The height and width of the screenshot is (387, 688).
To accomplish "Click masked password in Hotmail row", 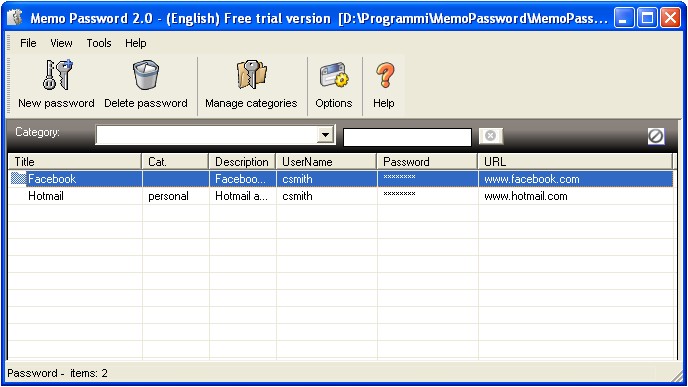I will coord(399,194).
